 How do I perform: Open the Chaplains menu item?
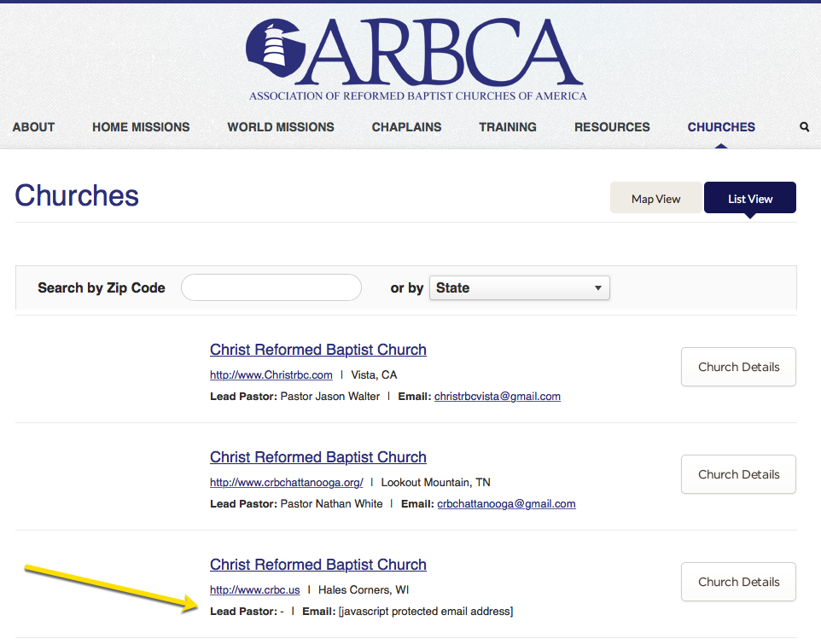click(406, 127)
